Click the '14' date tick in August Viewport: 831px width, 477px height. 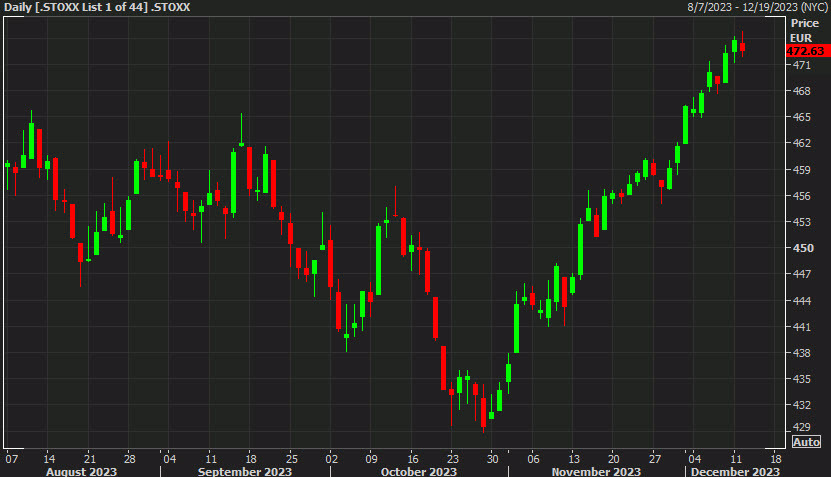pyautogui.click(x=49, y=459)
